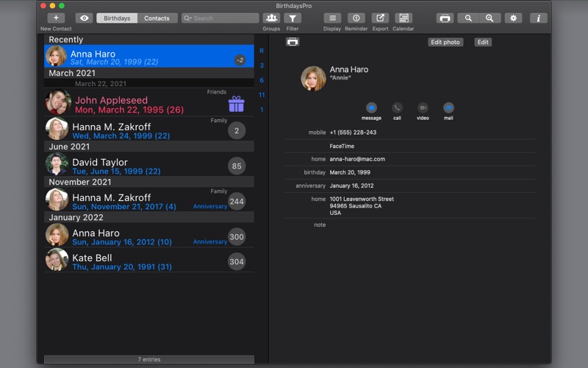Click the 'November 2021' section header
The width and height of the screenshot is (588, 368).
tap(149, 182)
